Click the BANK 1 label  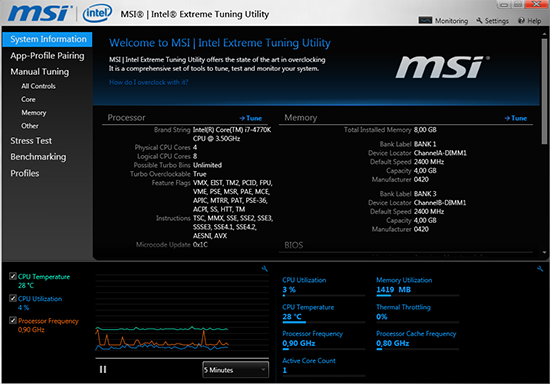[425, 144]
